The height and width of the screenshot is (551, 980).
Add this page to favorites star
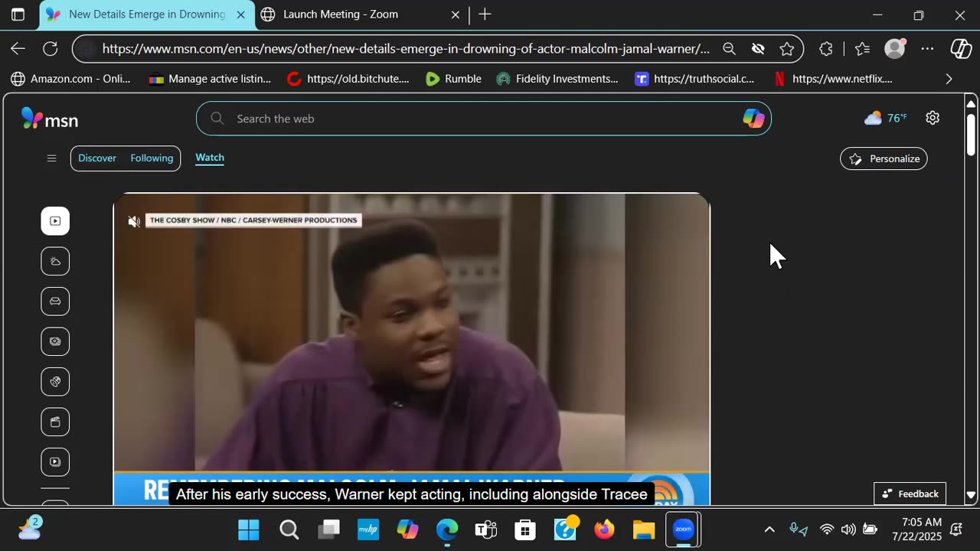click(x=786, y=49)
